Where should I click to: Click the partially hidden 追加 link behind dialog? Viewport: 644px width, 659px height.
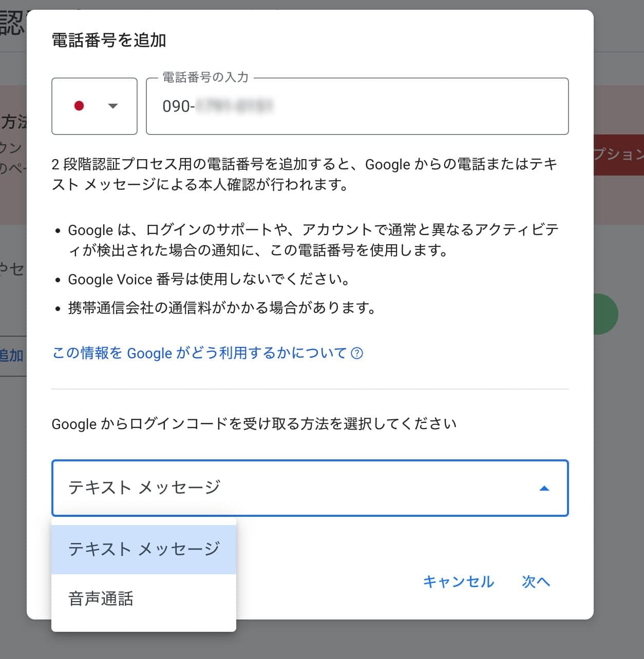pos(12,355)
